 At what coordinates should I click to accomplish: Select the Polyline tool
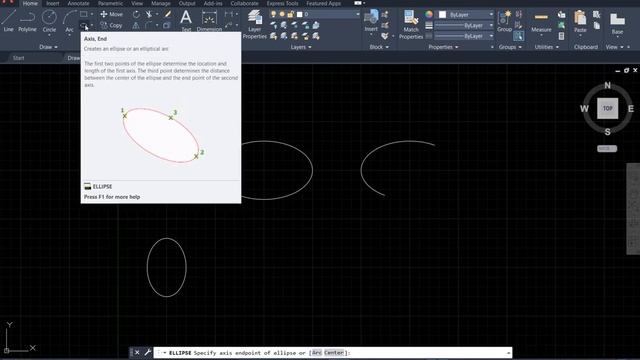click(27, 20)
